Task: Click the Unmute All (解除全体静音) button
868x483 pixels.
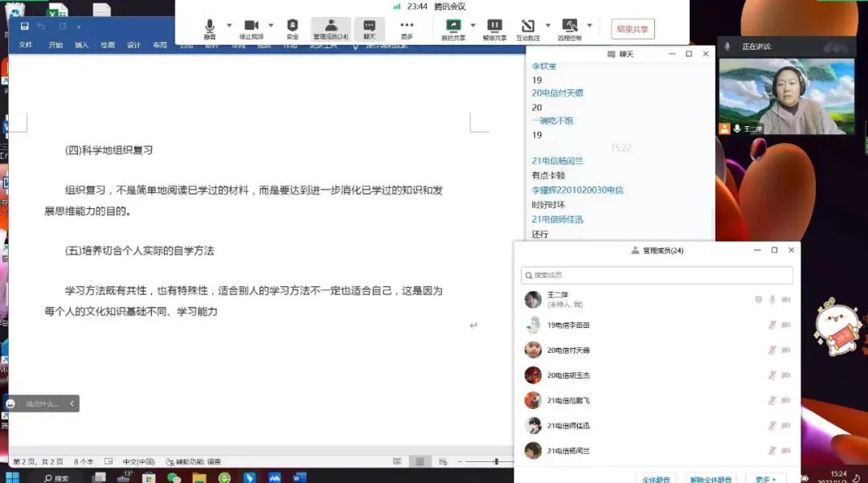Action: click(710, 479)
